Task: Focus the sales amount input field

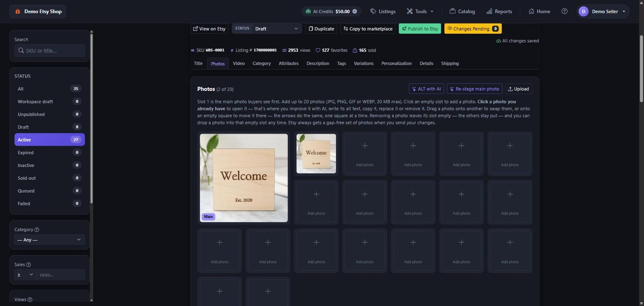Action: click(61, 274)
